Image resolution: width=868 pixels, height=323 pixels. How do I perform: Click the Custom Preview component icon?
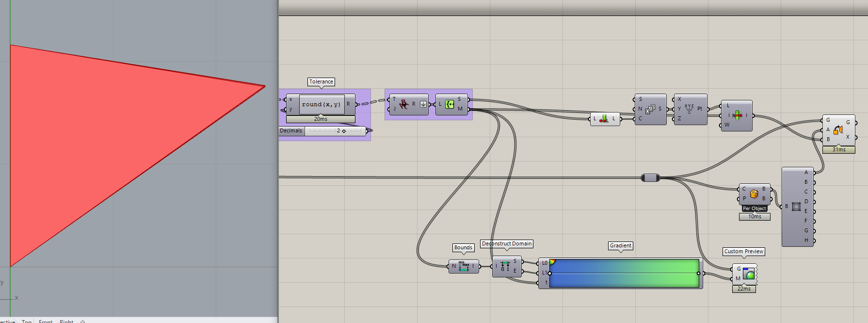(x=749, y=274)
